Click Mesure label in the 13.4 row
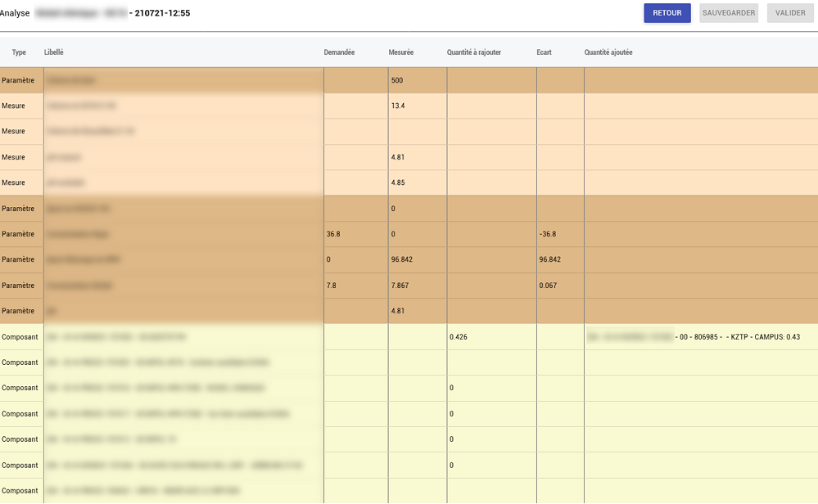Image resolution: width=818 pixels, height=504 pixels. [x=13, y=106]
